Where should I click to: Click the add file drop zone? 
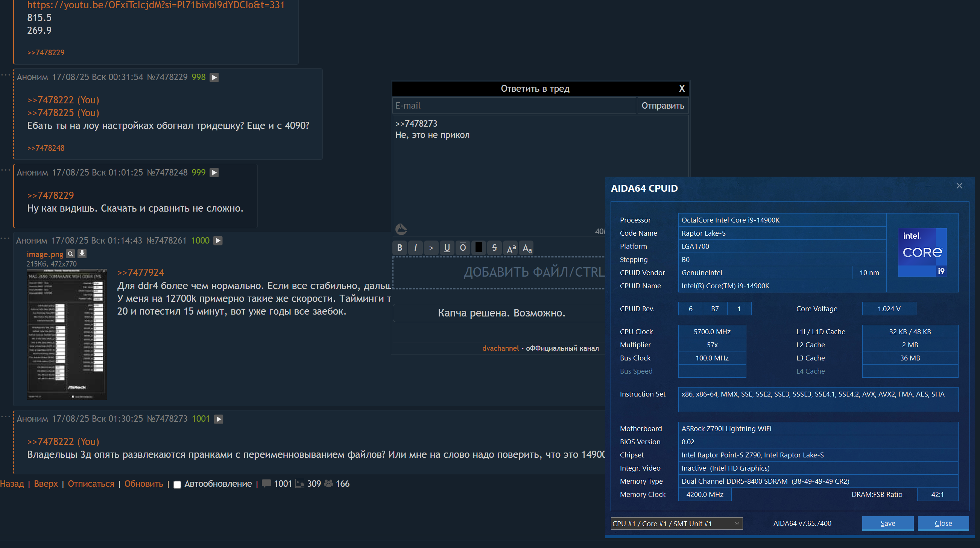pos(499,272)
